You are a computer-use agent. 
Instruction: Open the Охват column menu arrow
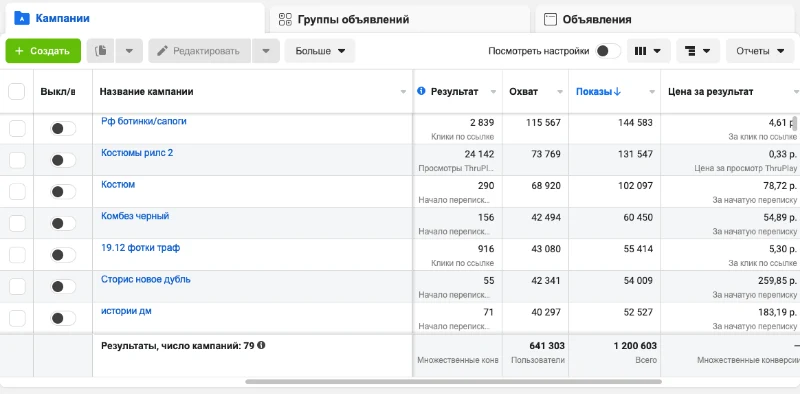(560, 92)
